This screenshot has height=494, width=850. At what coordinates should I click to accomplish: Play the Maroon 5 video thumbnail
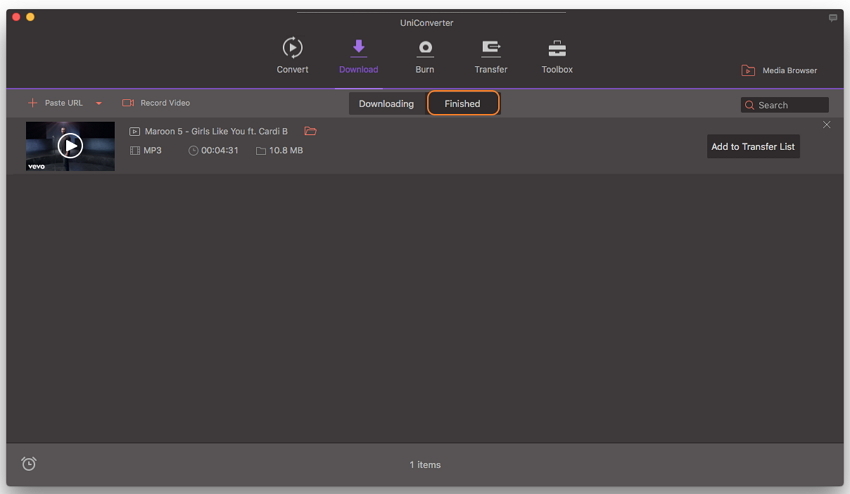[x=70, y=146]
